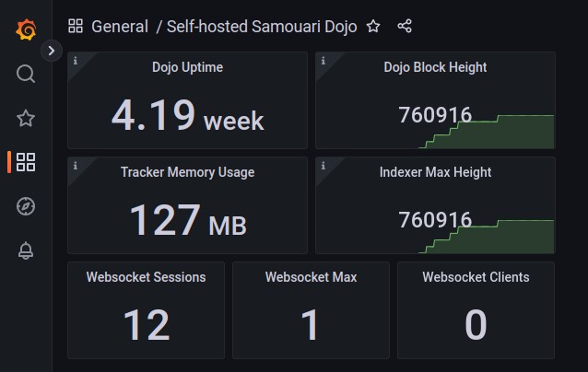The height and width of the screenshot is (372, 588).
Task: Open the Dashboards grid icon in sidebar
Action: [26, 162]
